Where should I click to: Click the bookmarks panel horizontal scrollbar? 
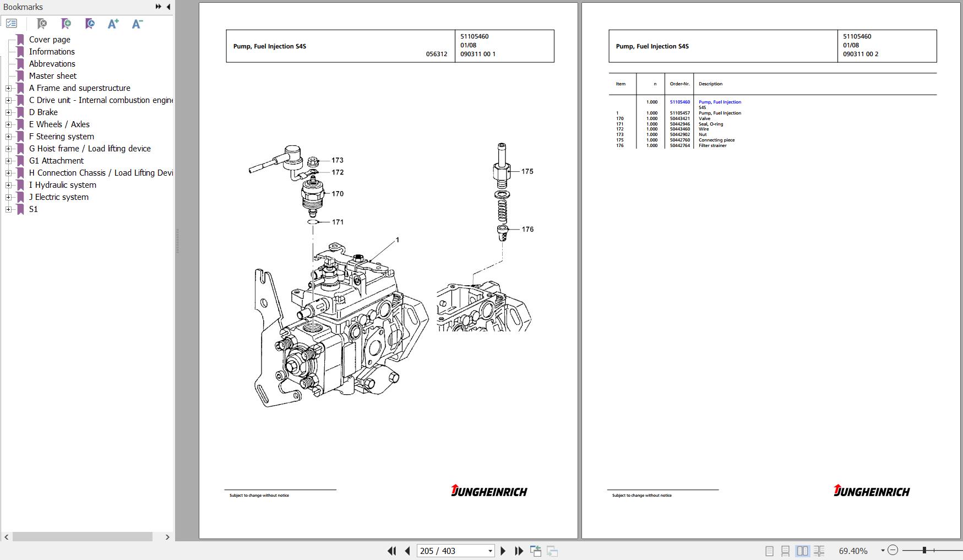coord(83,537)
